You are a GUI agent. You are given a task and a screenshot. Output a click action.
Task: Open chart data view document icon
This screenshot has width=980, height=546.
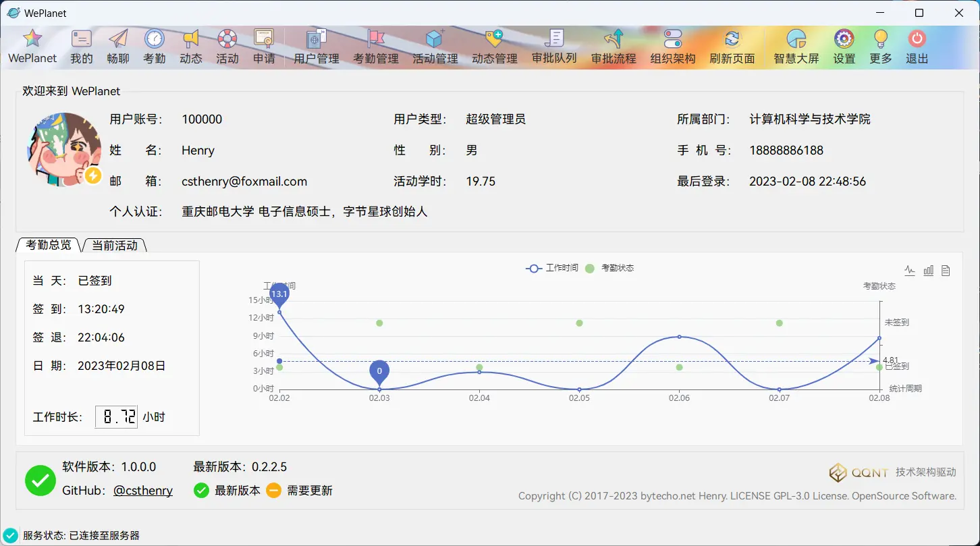[x=946, y=271]
